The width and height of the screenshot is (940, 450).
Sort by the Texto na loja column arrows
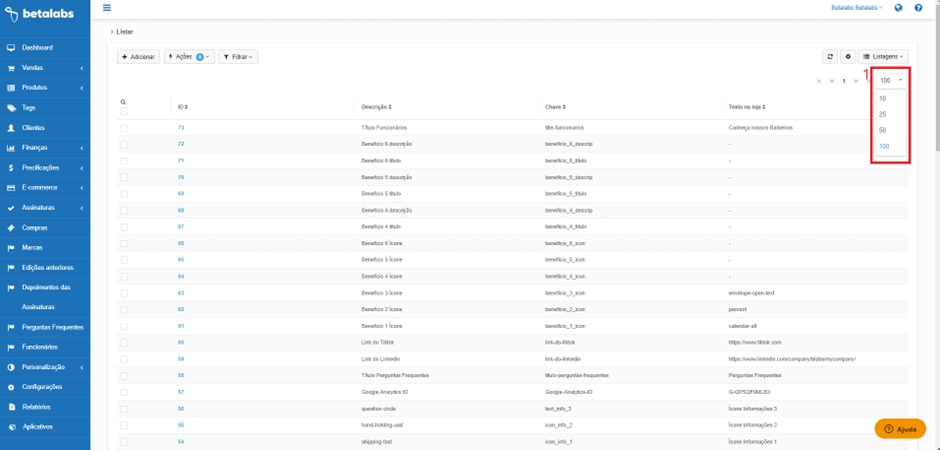click(764, 107)
